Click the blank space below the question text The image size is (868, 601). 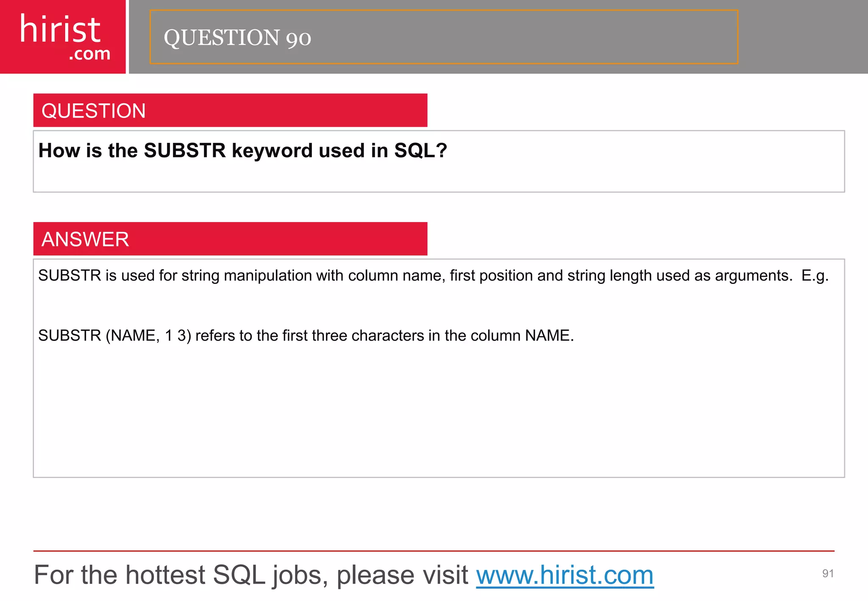[439, 177]
